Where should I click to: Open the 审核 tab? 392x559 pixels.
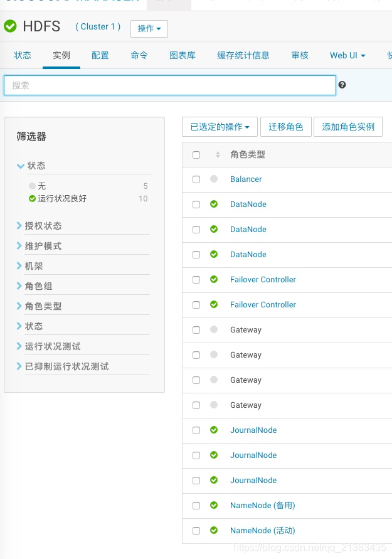tap(300, 55)
